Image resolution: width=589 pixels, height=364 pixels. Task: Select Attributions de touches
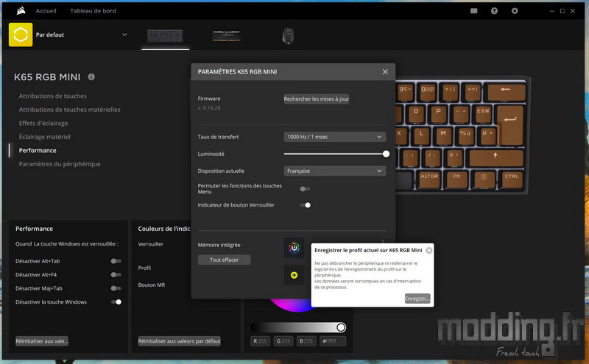(52, 96)
